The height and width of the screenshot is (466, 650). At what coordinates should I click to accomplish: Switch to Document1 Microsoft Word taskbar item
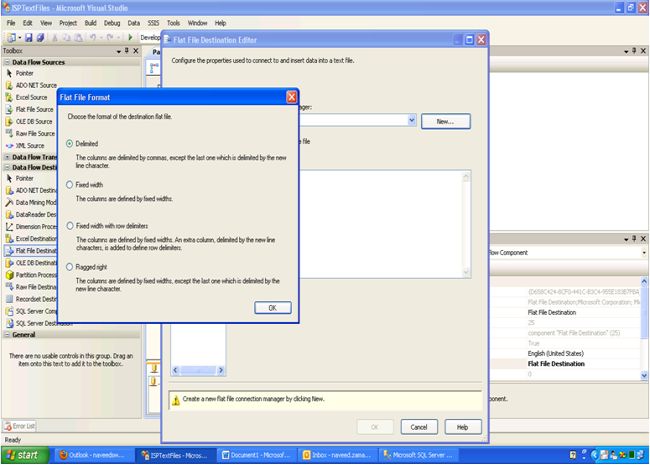pos(256,455)
